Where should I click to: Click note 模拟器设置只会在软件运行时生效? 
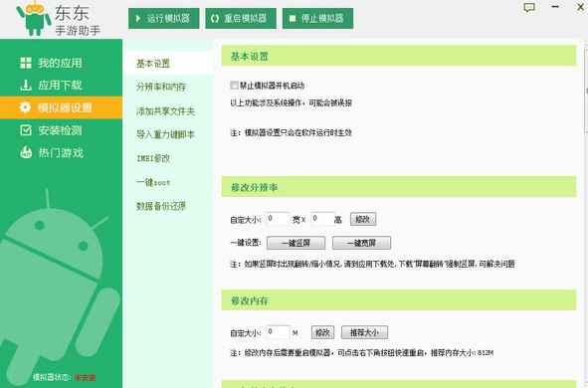click(x=291, y=132)
